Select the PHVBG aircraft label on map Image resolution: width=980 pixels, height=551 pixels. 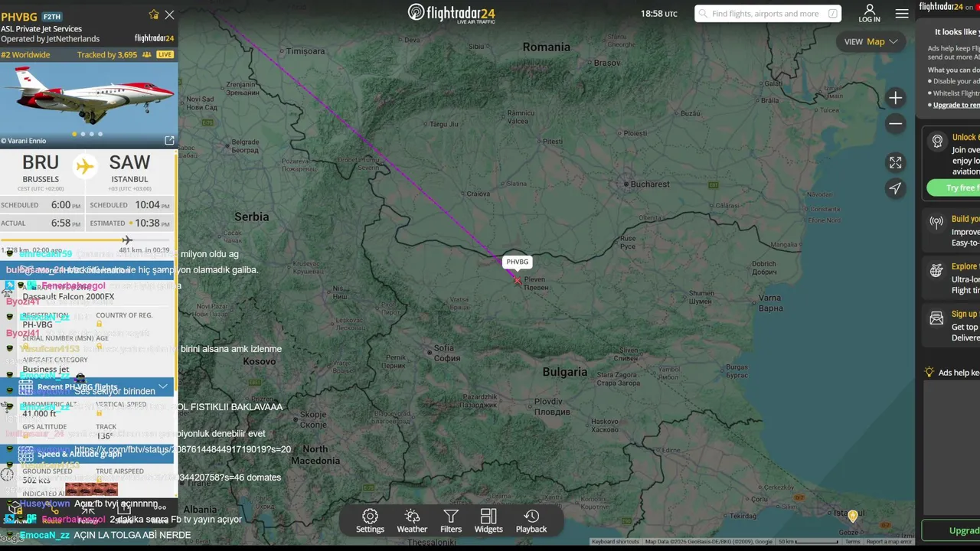coord(518,262)
